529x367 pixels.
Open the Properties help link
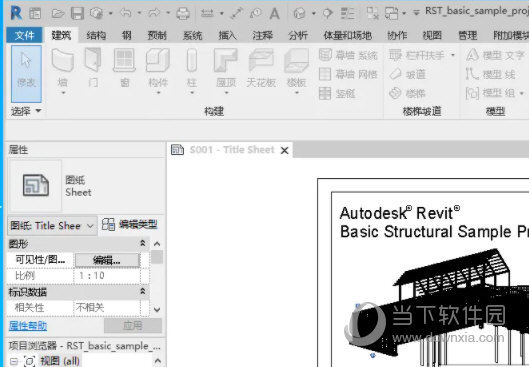point(28,326)
